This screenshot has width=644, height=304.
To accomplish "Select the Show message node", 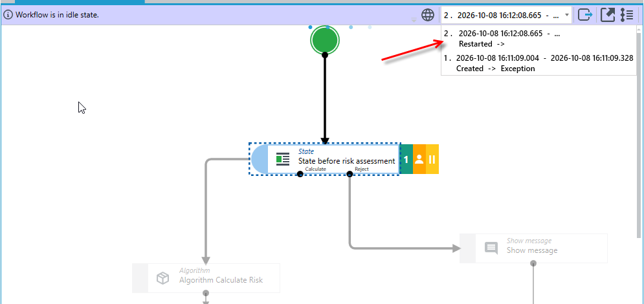I will tap(533, 248).
